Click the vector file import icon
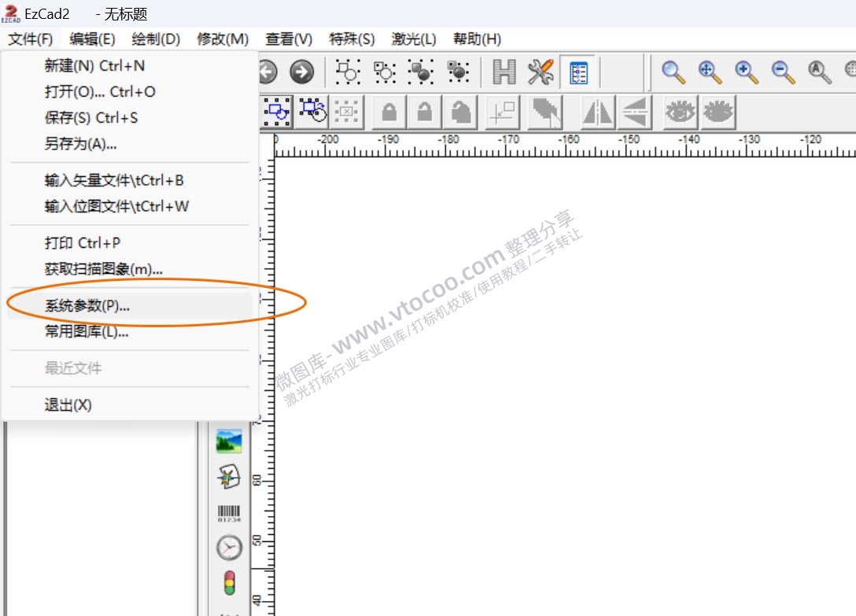Screen dimensions: 856x616 point(229,477)
